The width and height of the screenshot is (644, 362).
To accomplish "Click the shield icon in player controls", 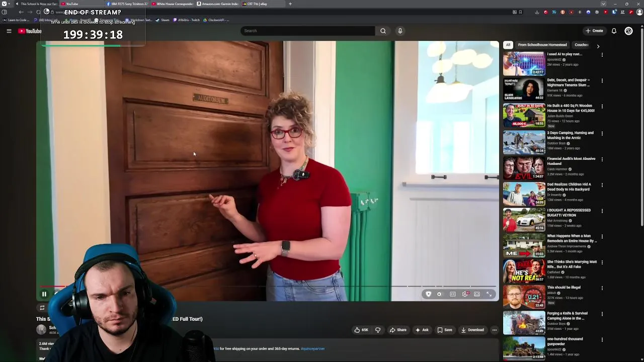I will (x=428, y=294).
